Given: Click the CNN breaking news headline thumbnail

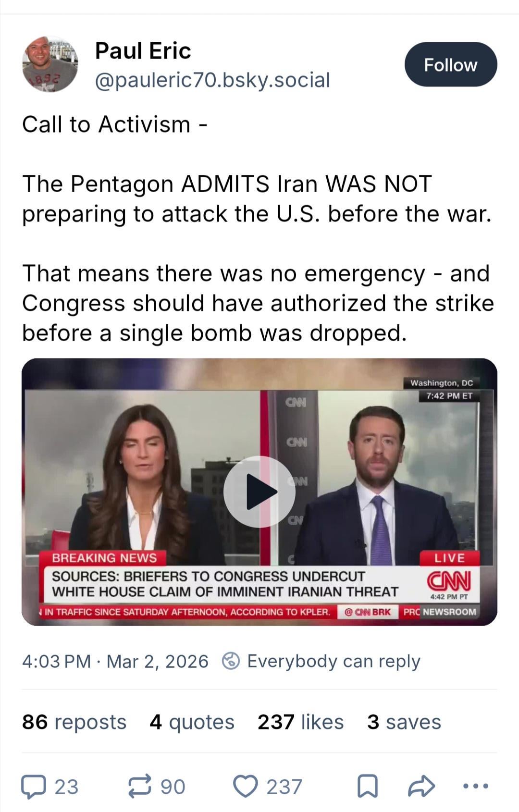Looking at the screenshot, I should click(x=259, y=492).
